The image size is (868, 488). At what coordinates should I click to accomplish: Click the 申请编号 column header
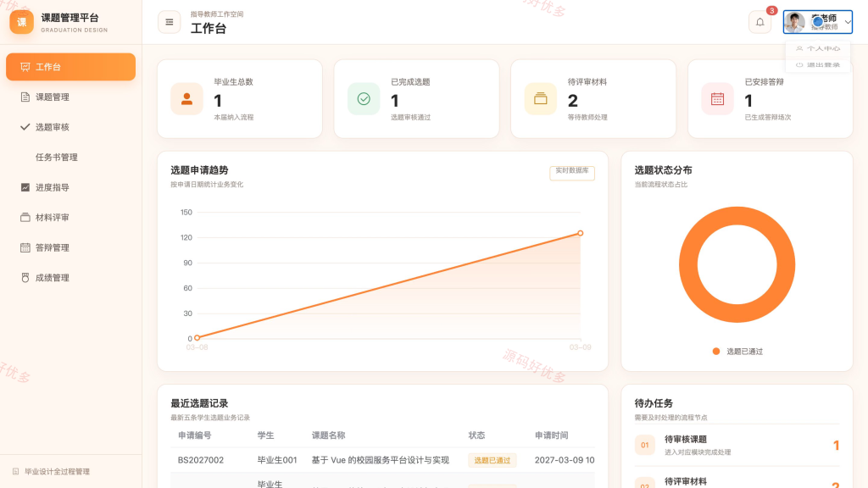coord(195,435)
